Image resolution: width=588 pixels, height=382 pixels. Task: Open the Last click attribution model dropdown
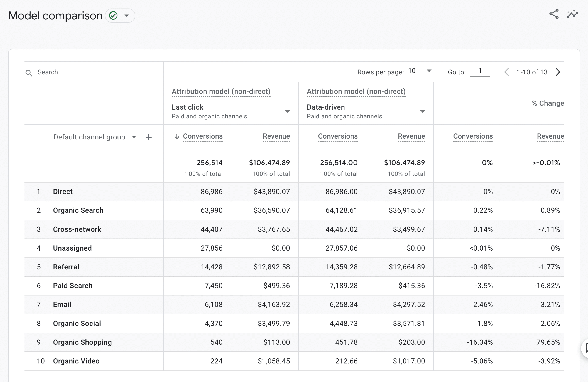pyautogui.click(x=287, y=111)
